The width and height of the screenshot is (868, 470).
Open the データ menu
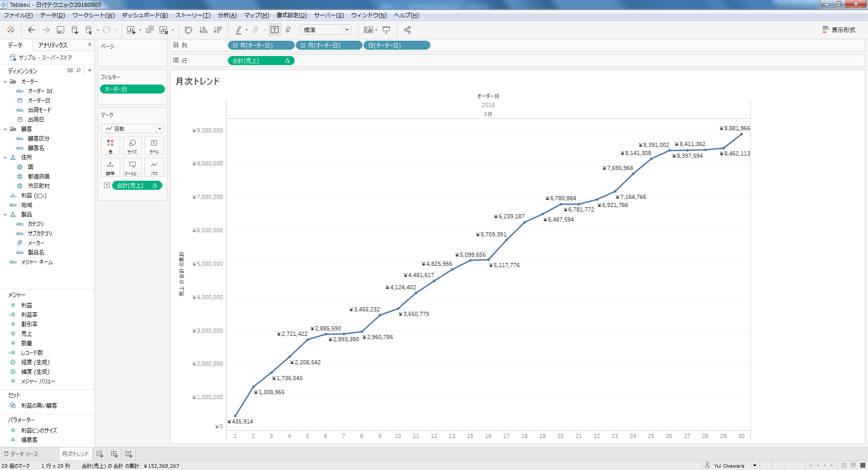pos(52,15)
